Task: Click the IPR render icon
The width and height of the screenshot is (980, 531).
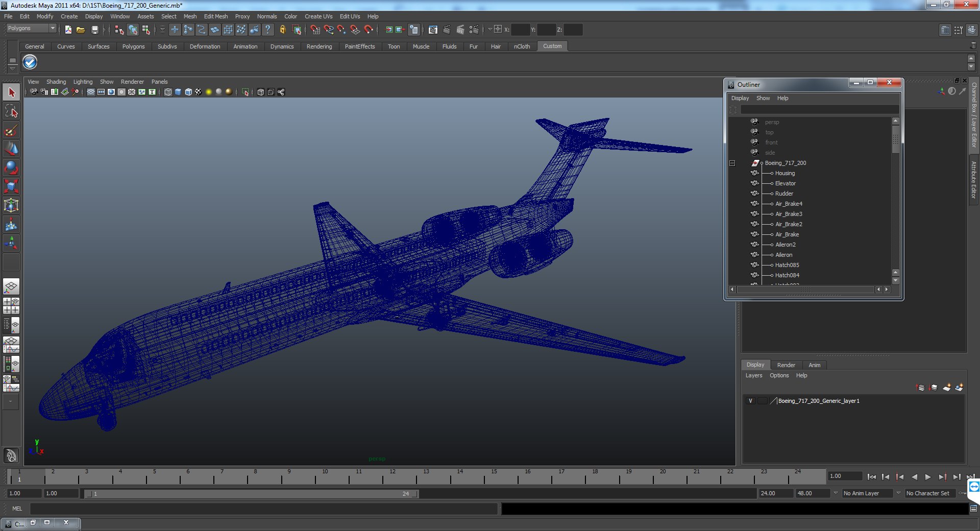Action: tap(460, 30)
